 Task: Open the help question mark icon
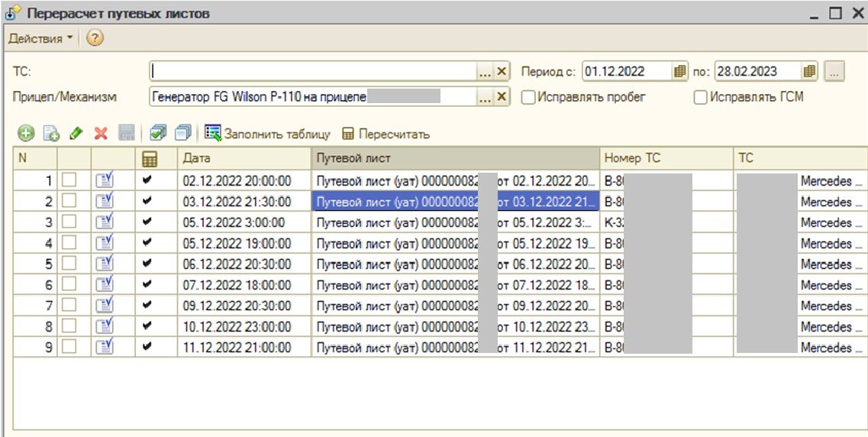coord(95,38)
